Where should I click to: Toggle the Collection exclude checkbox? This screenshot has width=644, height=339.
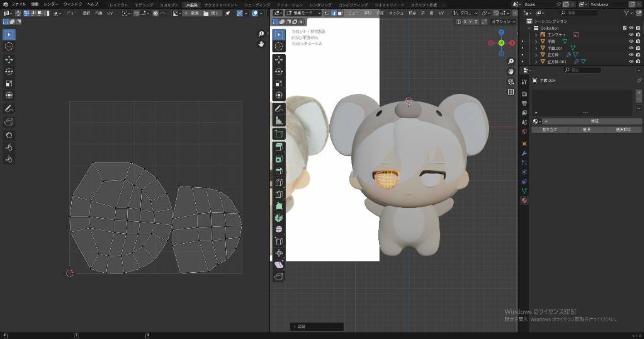coord(624,28)
